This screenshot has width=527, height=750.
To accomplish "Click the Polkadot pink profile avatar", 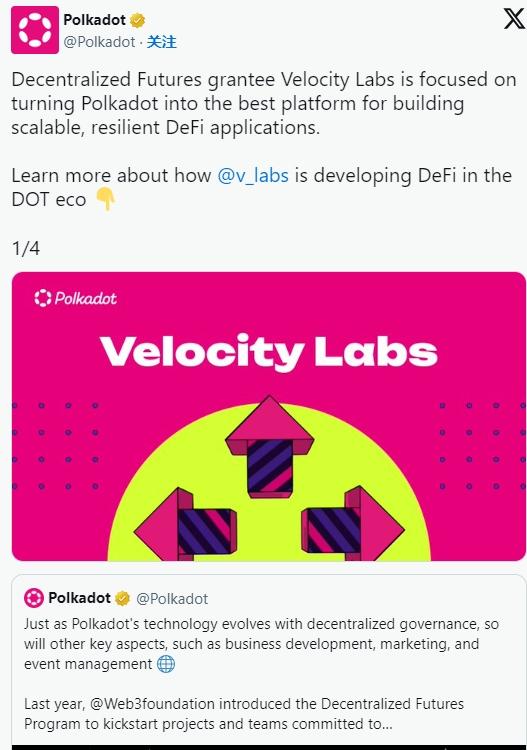I will click(x=35, y=30).
